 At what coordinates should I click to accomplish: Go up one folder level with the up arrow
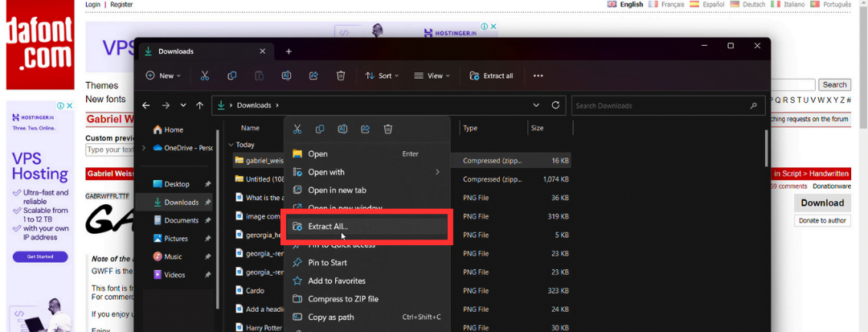(199, 105)
